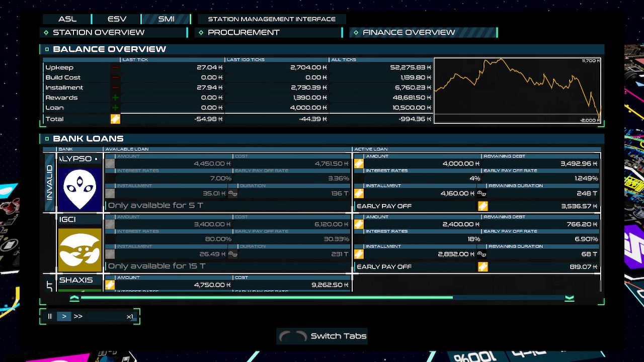Click the credit icon next to 4,000.00 active amount

tap(359, 163)
